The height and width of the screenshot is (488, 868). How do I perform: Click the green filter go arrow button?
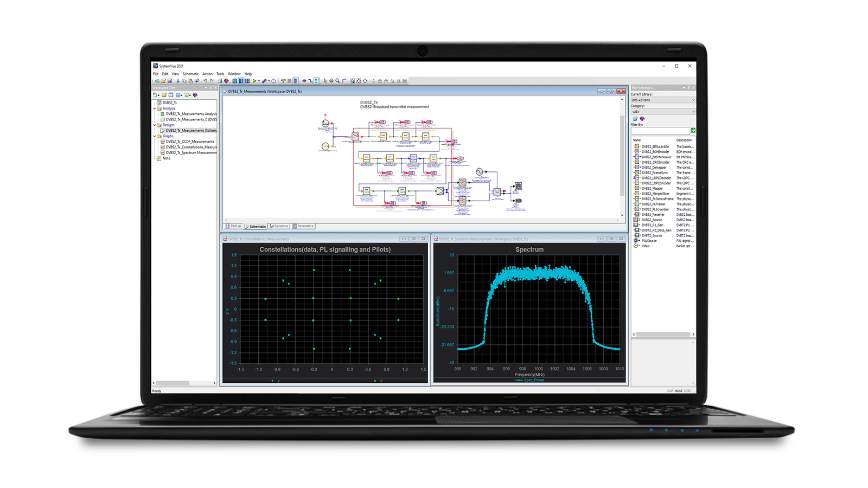[x=693, y=131]
